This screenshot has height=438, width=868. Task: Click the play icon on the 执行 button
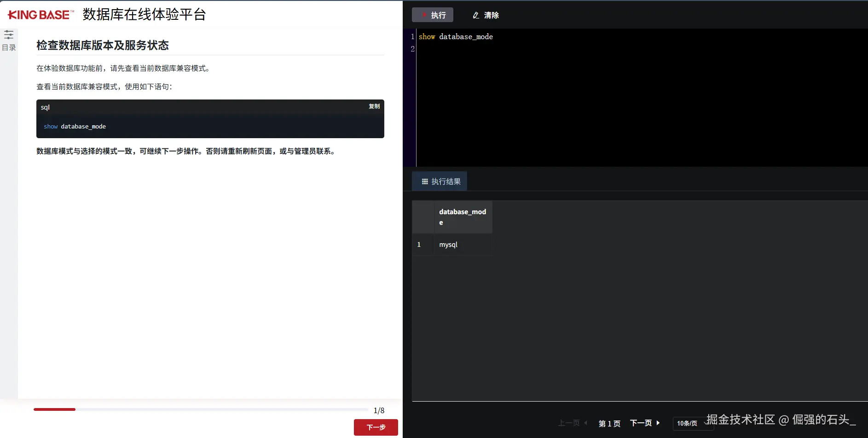coord(424,15)
